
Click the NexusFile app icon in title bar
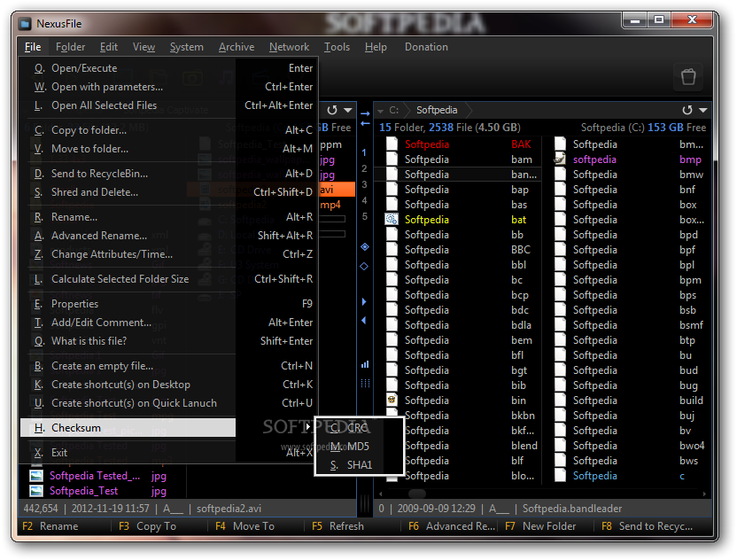25,24
